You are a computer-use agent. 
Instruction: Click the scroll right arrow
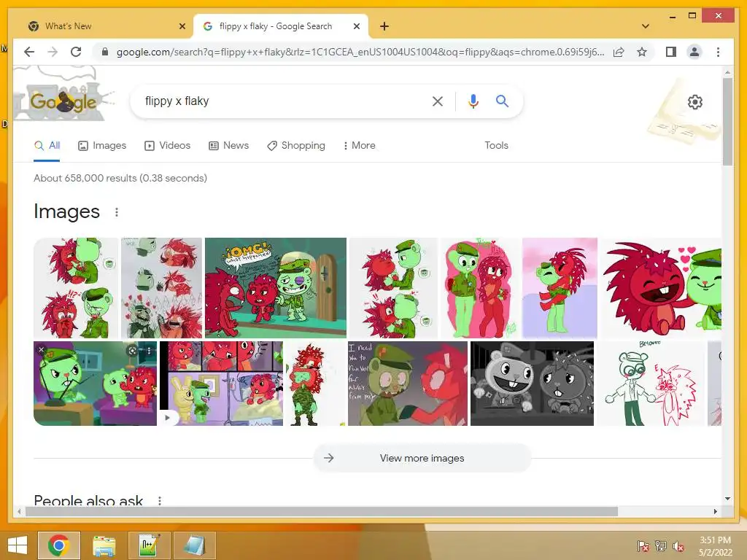[715, 511]
